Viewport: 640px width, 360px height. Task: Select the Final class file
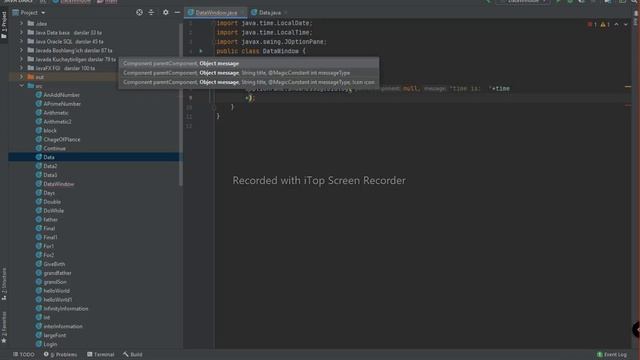tap(45, 229)
